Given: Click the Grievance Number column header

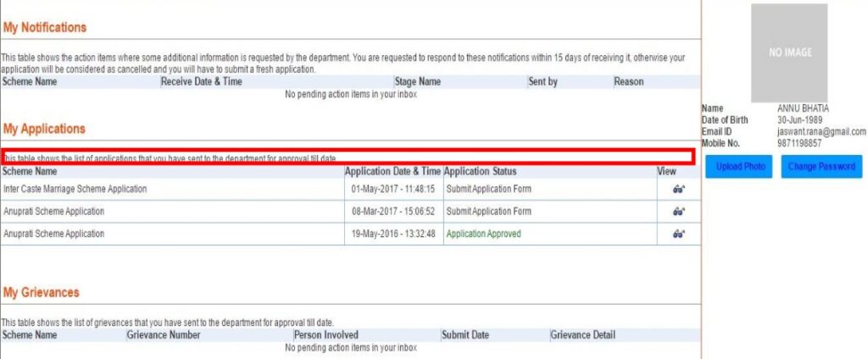Looking at the screenshot, I should pyautogui.click(x=164, y=335).
